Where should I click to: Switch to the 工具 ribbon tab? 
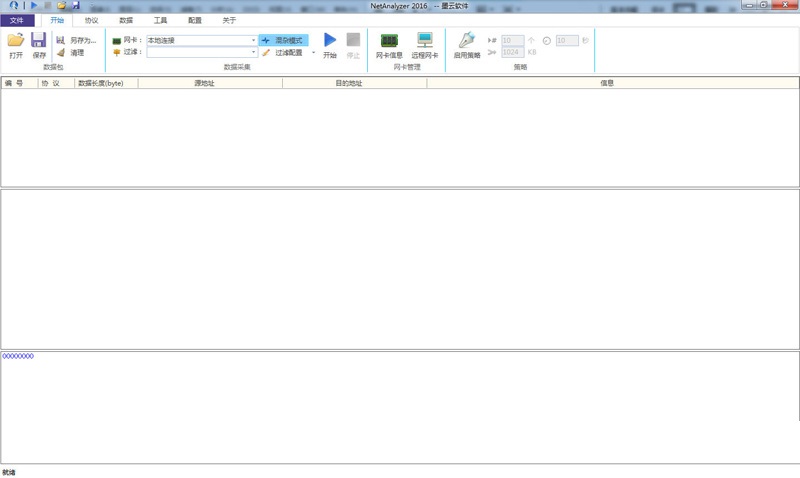(x=160, y=20)
